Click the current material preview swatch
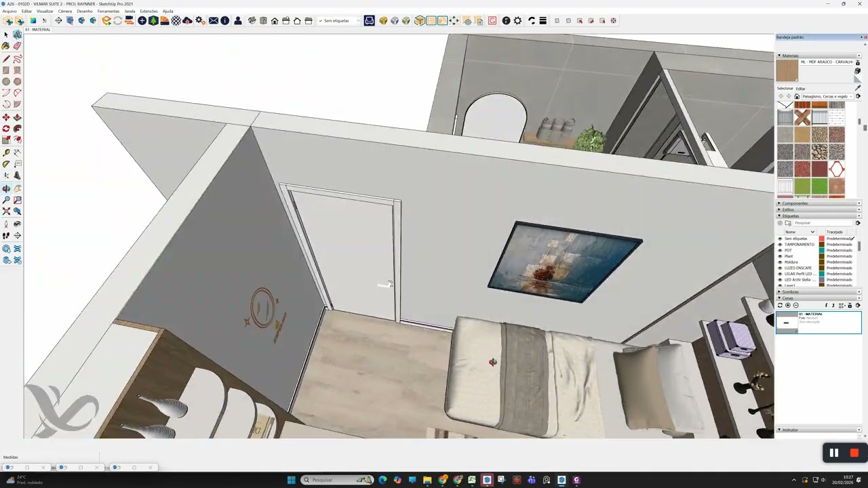 [787, 70]
